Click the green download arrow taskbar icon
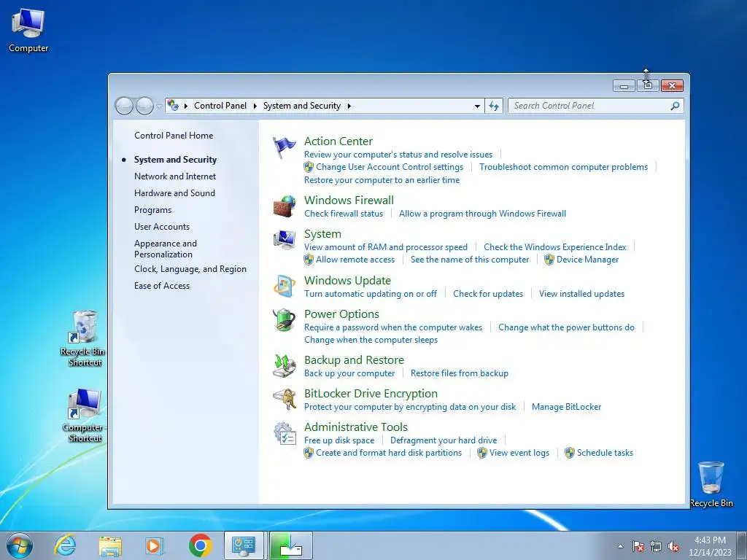 click(291, 545)
